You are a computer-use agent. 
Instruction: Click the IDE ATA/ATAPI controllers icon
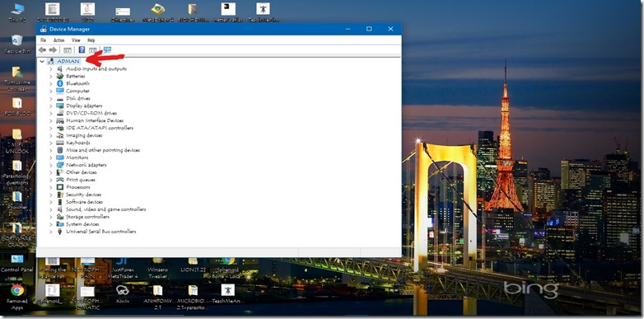click(60, 128)
